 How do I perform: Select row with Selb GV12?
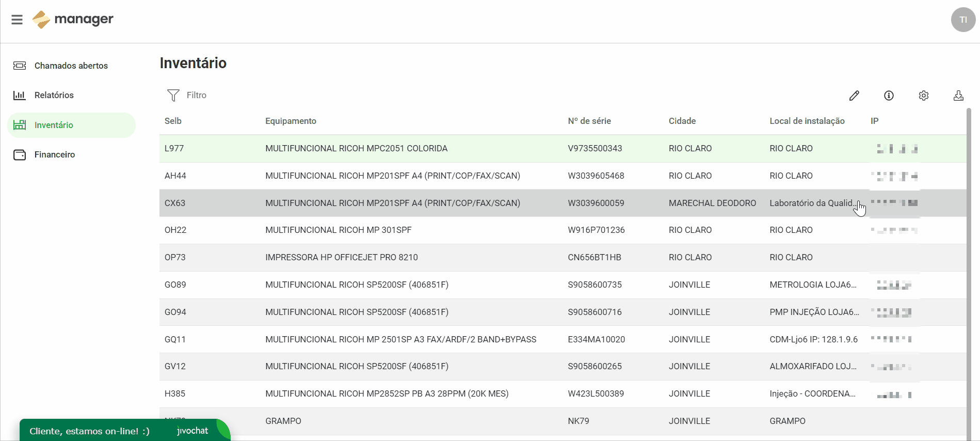[563, 367]
